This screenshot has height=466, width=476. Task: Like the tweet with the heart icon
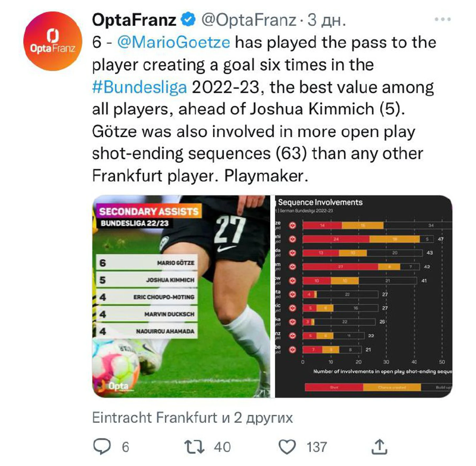pos(287,447)
